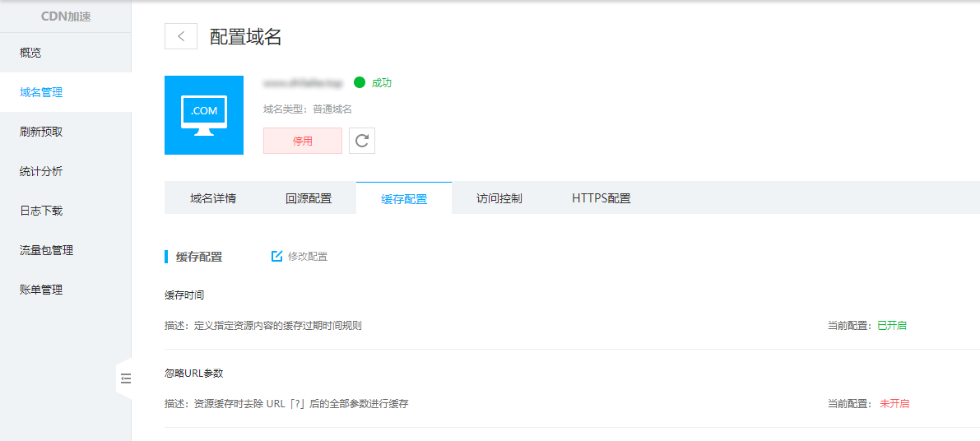The image size is (980, 441).
Task: Switch to the 回源配置 tab
Action: tap(309, 198)
